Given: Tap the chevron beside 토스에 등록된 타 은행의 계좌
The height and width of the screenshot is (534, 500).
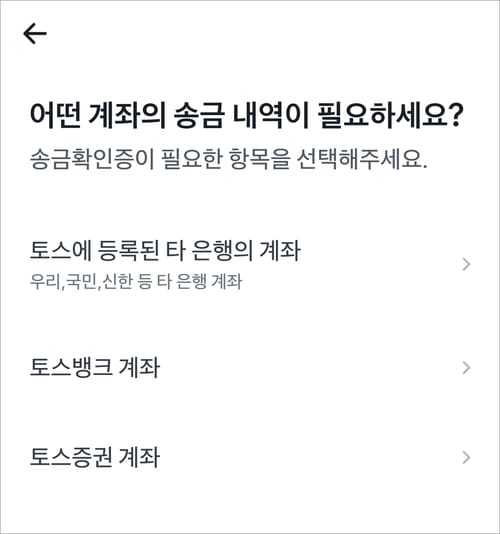Looking at the screenshot, I should (x=466, y=265).
